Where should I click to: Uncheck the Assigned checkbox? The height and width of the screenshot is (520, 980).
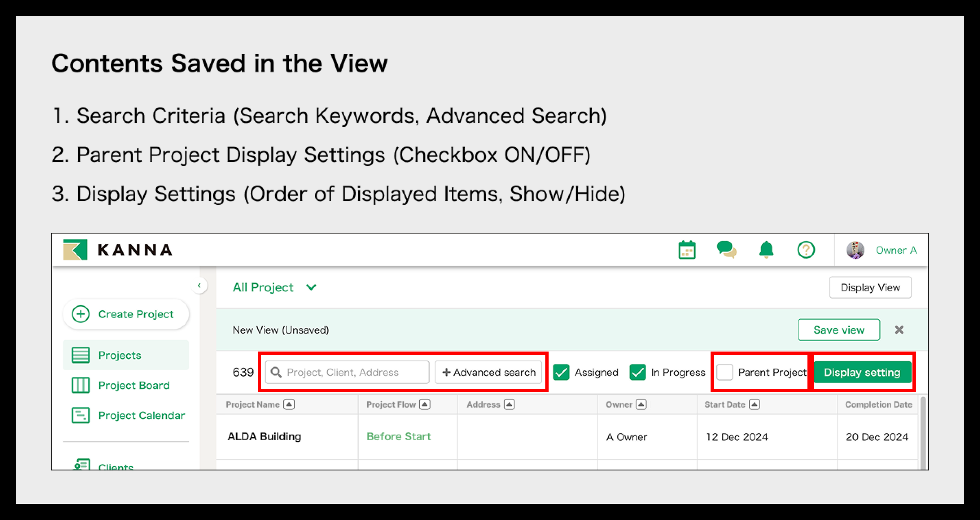point(561,372)
